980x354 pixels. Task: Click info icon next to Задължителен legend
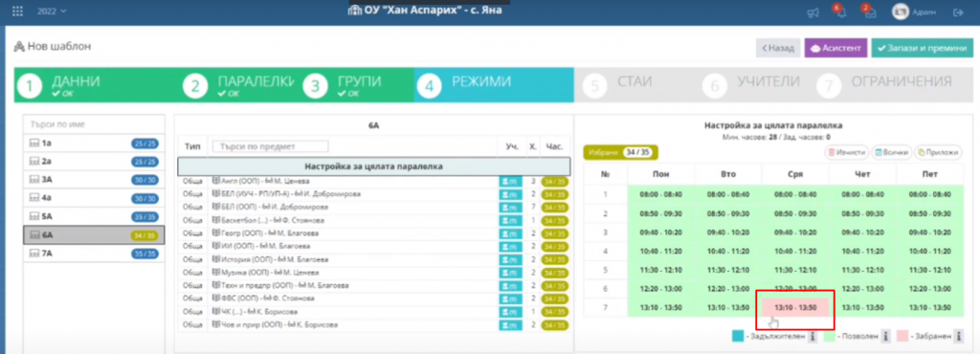pyautogui.click(x=812, y=337)
